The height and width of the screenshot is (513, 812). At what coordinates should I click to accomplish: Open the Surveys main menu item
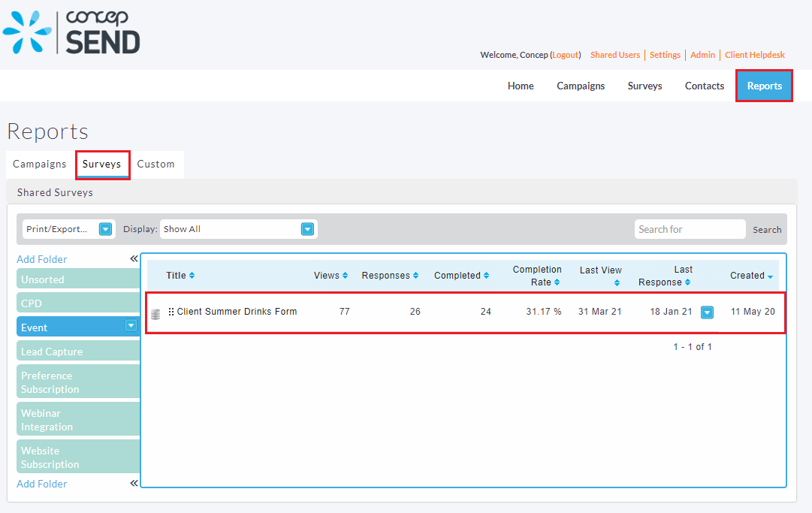click(644, 86)
